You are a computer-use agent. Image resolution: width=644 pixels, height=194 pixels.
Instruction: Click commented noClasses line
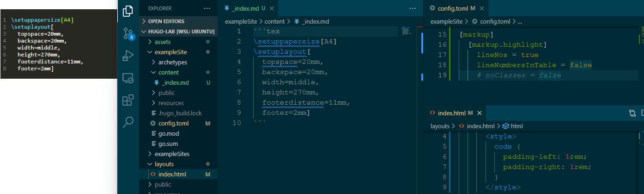[x=519, y=75]
